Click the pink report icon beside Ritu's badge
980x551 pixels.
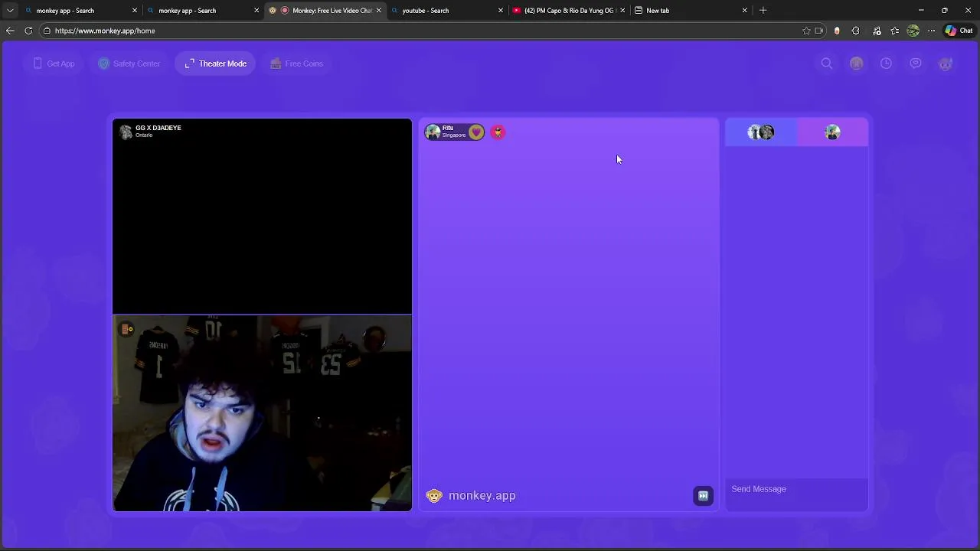pyautogui.click(x=498, y=132)
